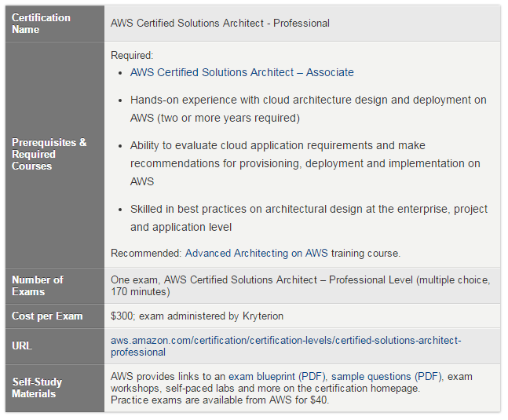Click the 'Hands-on experience with cloud architecture' bullet

point(308,109)
